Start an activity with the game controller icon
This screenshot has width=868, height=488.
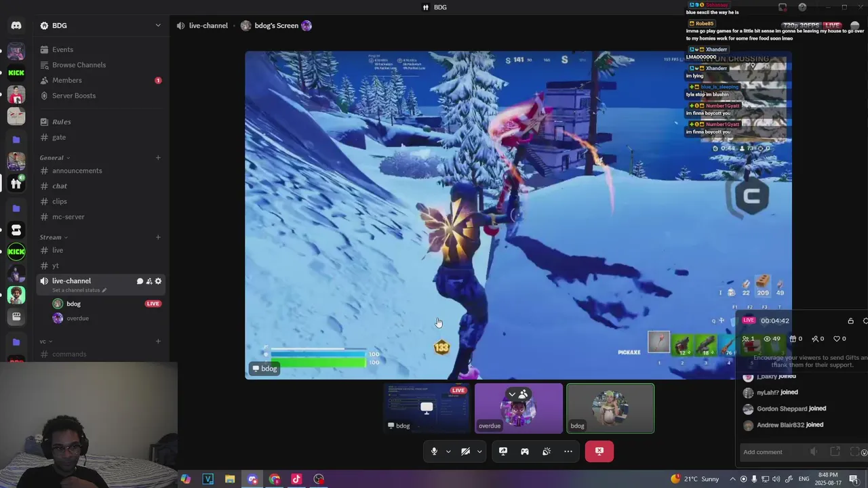tap(525, 451)
